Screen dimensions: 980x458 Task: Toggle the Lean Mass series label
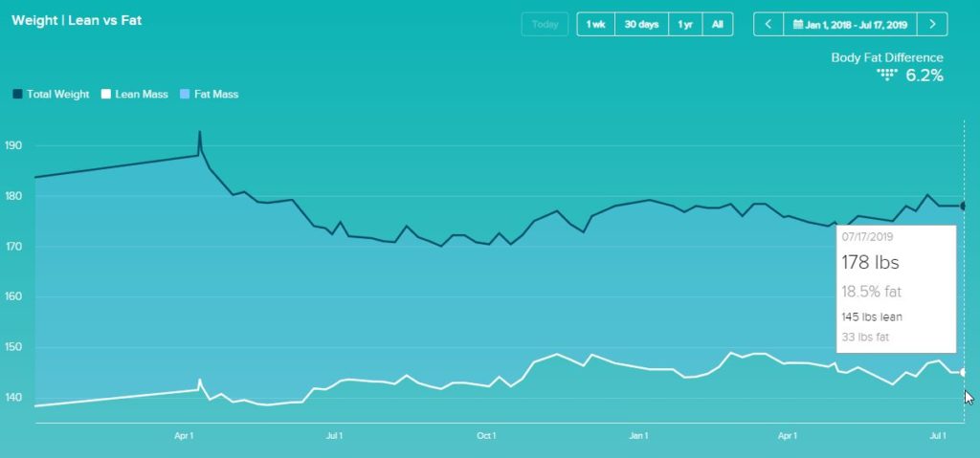[142, 95]
